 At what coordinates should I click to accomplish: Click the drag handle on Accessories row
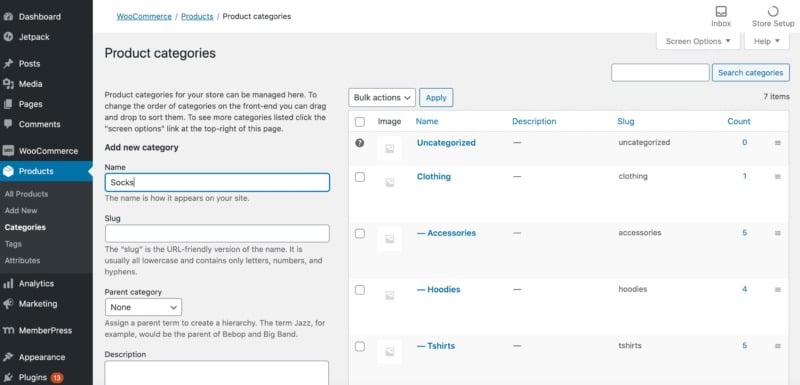pyautogui.click(x=778, y=233)
